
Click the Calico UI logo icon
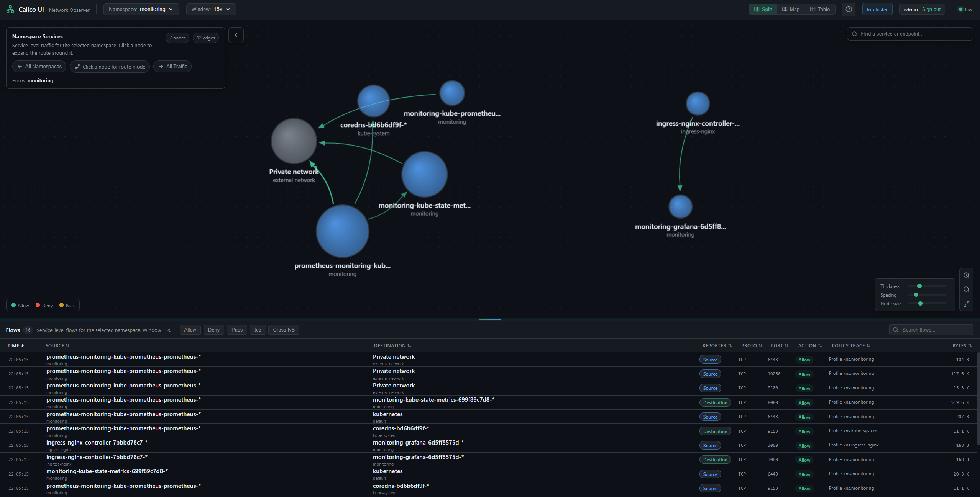click(10, 10)
